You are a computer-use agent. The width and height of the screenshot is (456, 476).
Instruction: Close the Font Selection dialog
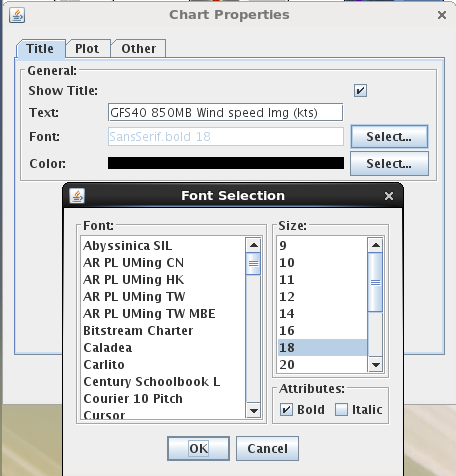click(x=389, y=196)
